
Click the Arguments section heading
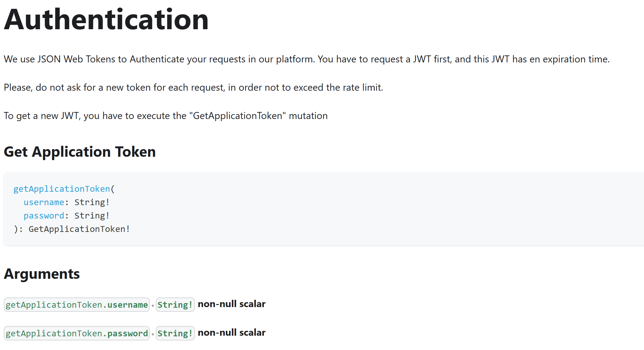tap(42, 274)
